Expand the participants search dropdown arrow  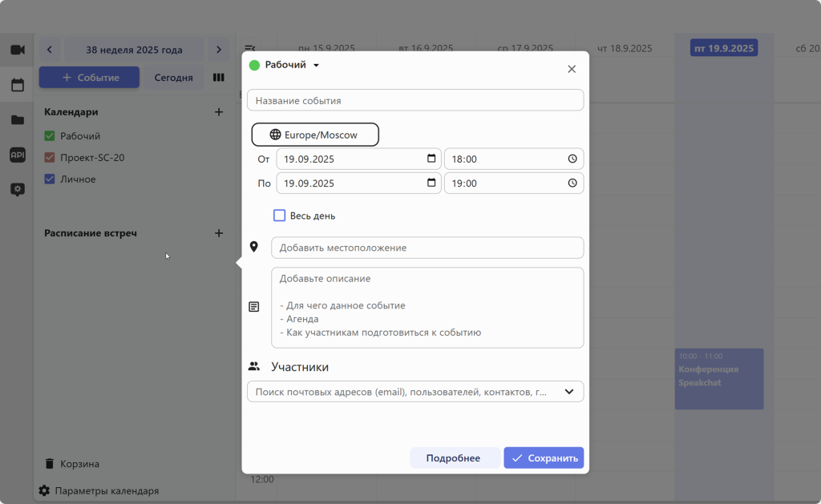coord(569,392)
